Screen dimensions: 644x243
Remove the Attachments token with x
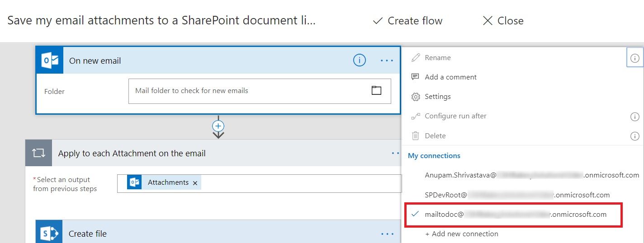click(195, 183)
